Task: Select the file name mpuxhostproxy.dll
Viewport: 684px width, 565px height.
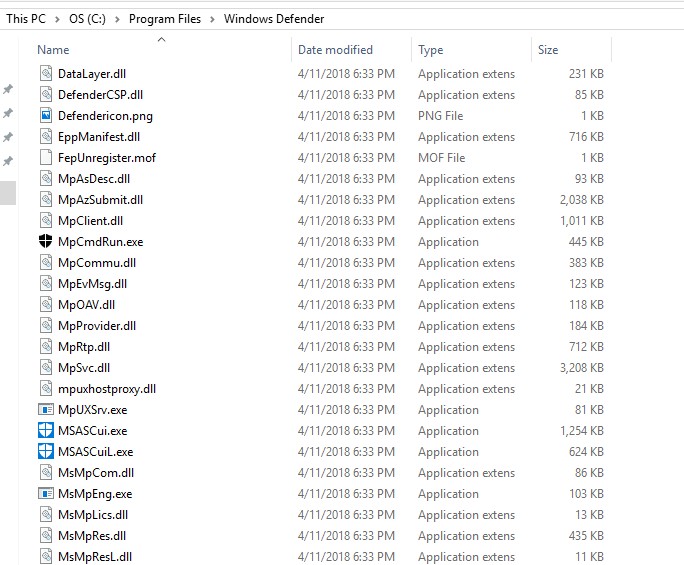Action: click(107, 389)
